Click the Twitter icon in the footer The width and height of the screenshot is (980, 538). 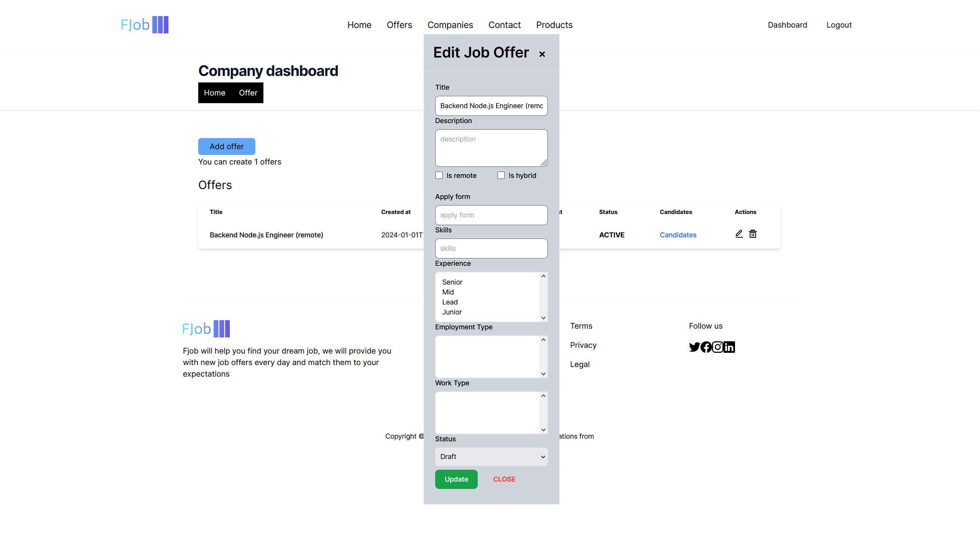click(x=695, y=347)
